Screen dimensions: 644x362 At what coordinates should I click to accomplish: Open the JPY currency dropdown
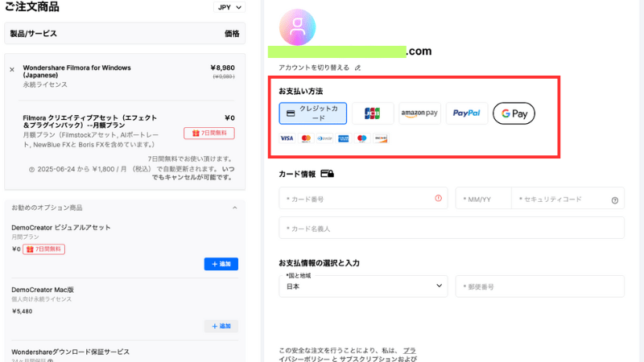point(229,7)
